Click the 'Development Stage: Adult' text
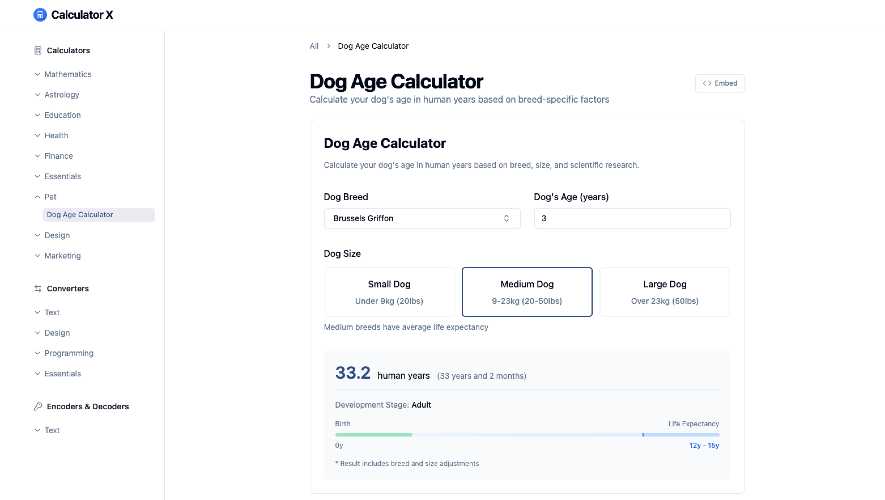This screenshot has height=500, width=885. coord(383,405)
